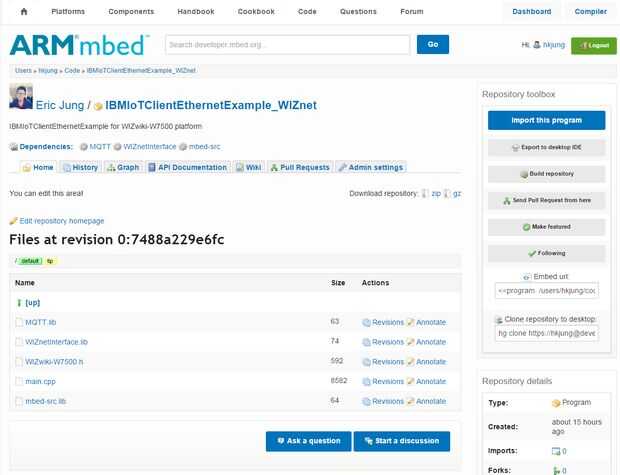Switch to the History tab
620x475 pixels.
[81, 167]
